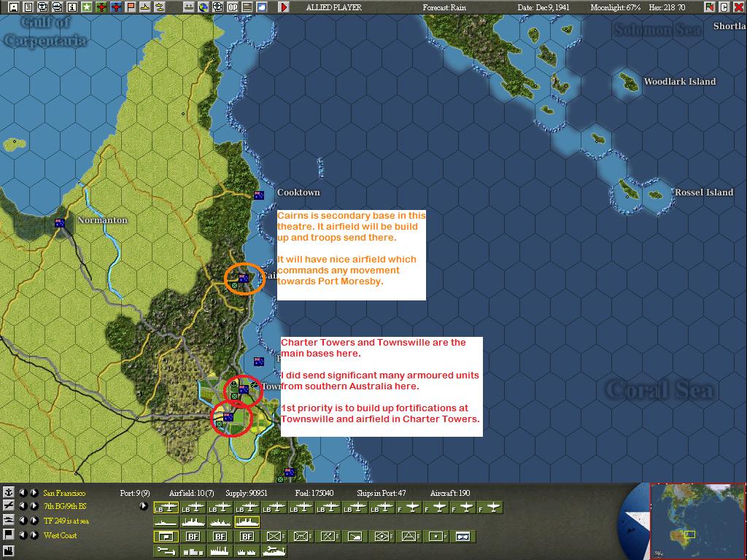The height and width of the screenshot is (560, 747).
Task: Click the wrench repair shipyard icon
Action: coord(166,551)
